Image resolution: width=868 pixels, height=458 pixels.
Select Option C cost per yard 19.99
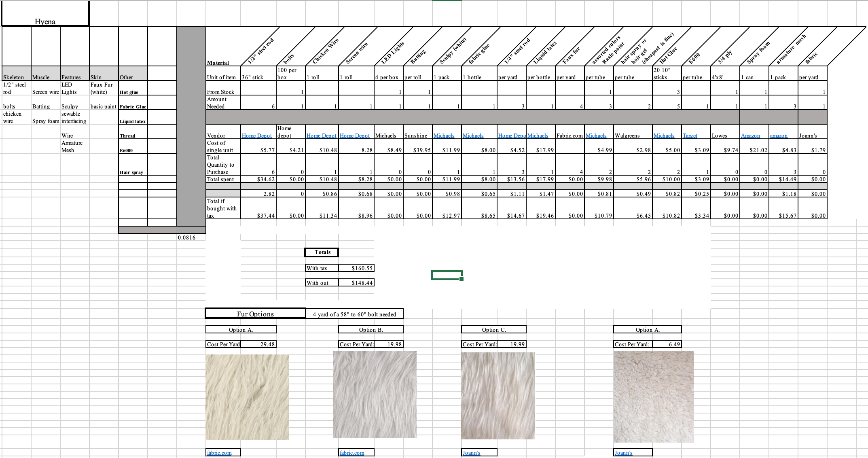pos(512,344)
